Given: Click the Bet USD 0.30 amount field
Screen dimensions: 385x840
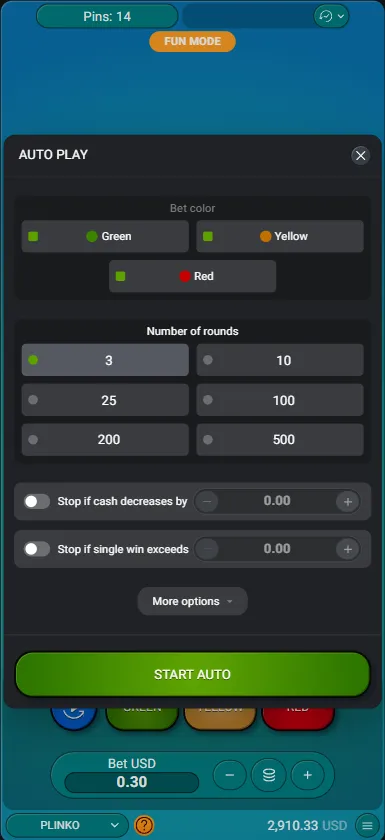Looking at the screenshot, I should pyautogui.click(x=132, y=782).
